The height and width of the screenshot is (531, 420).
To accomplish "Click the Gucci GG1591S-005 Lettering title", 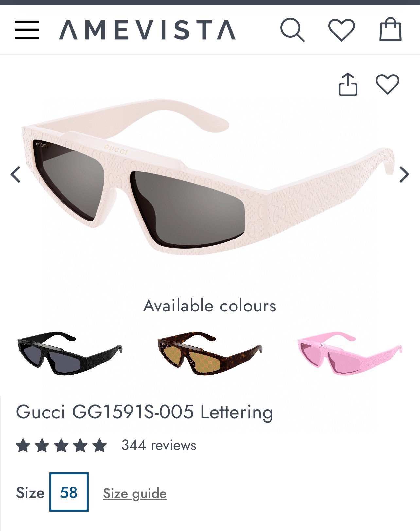I will tap(144, 412).
